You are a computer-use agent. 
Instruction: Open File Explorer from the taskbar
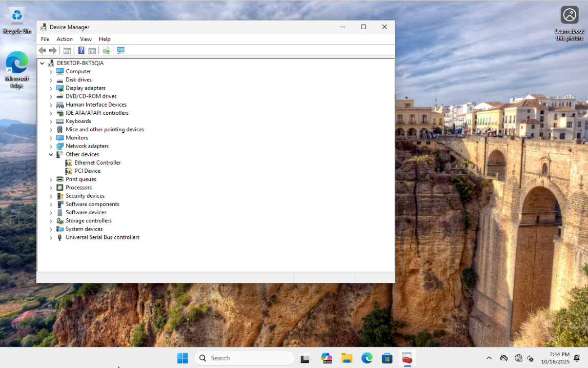(x=347, y=358)
